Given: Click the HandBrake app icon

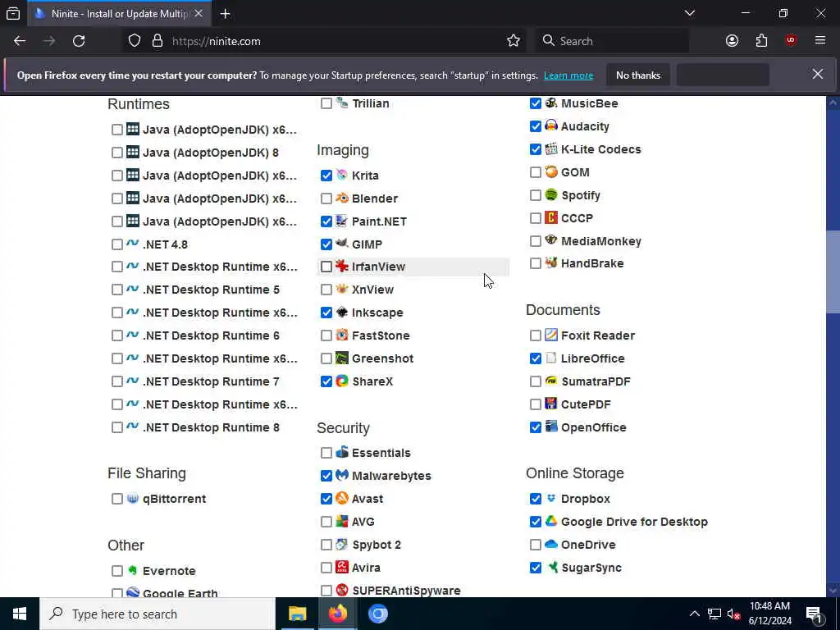Looking at the screenshot, I should [551, 262].
